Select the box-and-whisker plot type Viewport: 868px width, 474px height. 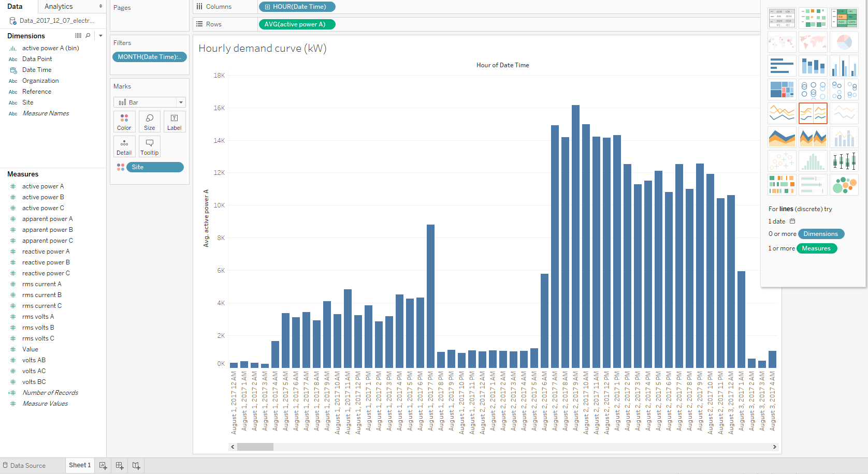click(x=844, y=161)
